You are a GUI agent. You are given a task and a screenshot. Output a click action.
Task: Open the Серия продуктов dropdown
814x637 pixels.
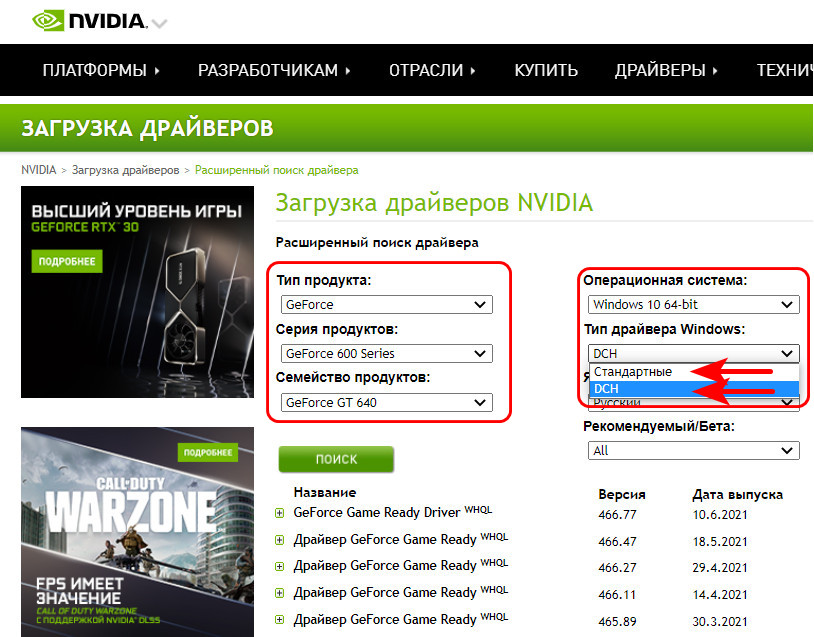[386, 354]
